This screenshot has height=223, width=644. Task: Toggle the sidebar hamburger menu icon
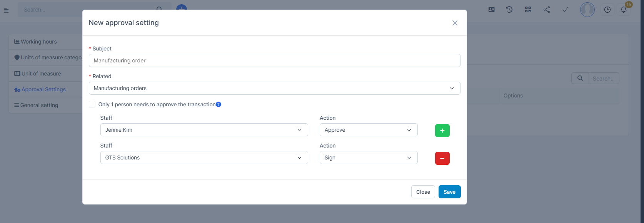tap(6, 10)
